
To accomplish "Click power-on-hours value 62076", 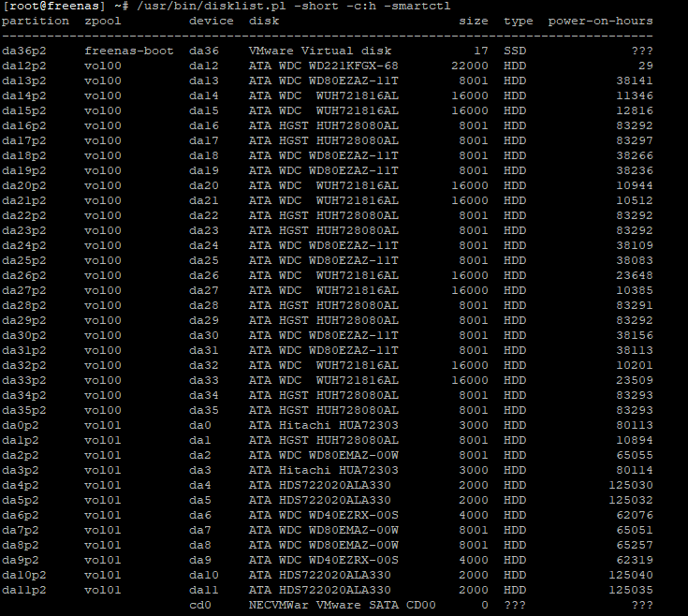I will [635, 515].
